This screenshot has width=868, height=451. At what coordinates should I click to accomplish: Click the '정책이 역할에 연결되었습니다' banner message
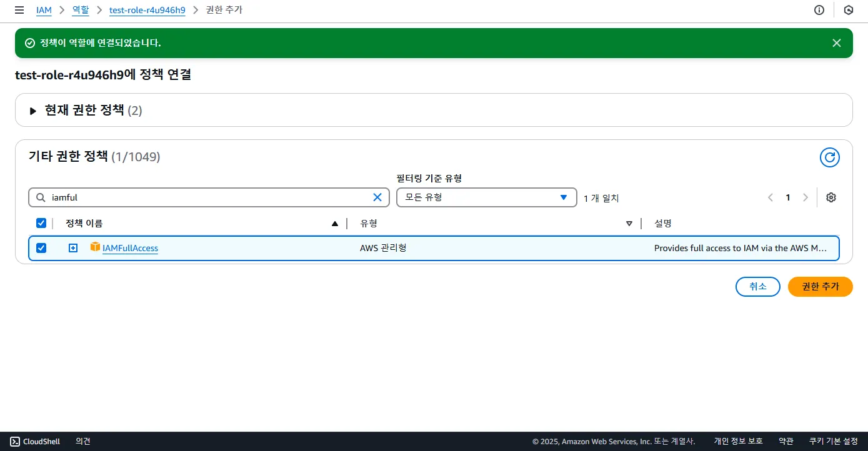[x=101, y=43]
